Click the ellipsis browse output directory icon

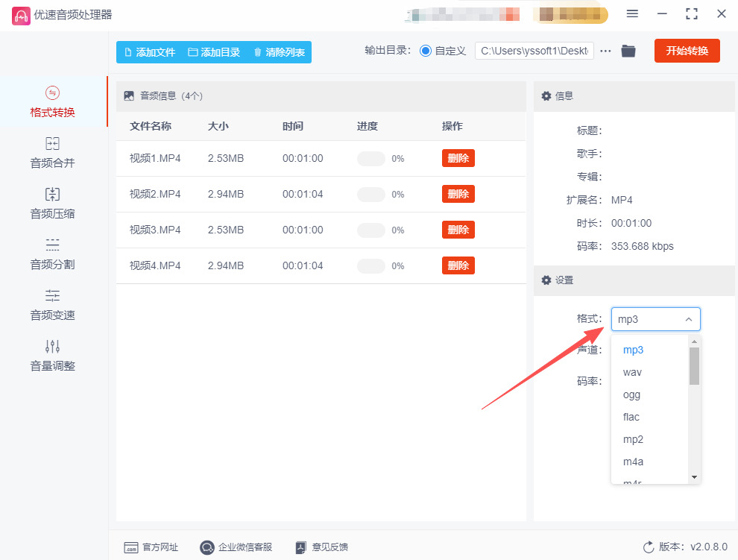606,51
